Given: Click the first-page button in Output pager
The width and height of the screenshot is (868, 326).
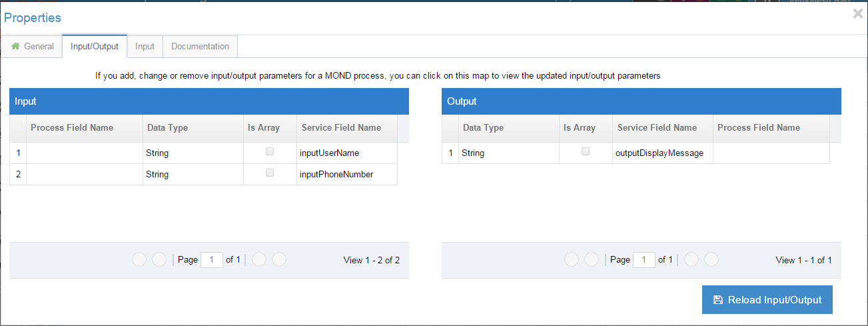Looking at the screenshot, I should coord(572,260).
